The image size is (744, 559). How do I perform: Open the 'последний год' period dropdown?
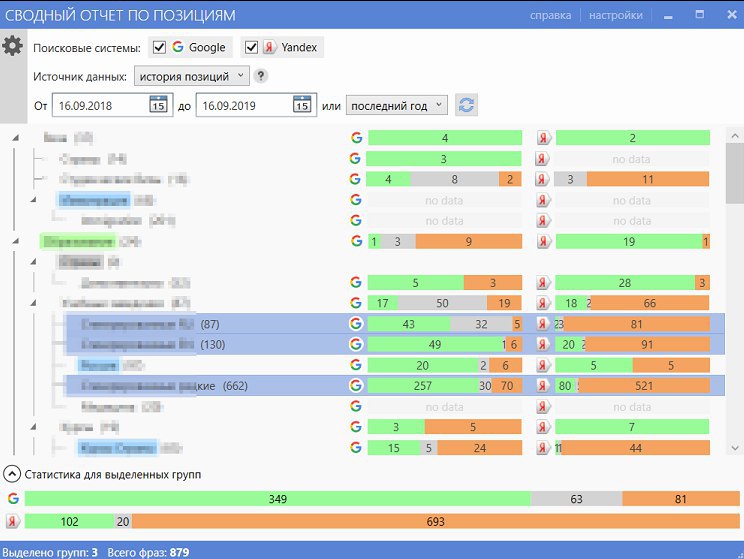point(397,105)
